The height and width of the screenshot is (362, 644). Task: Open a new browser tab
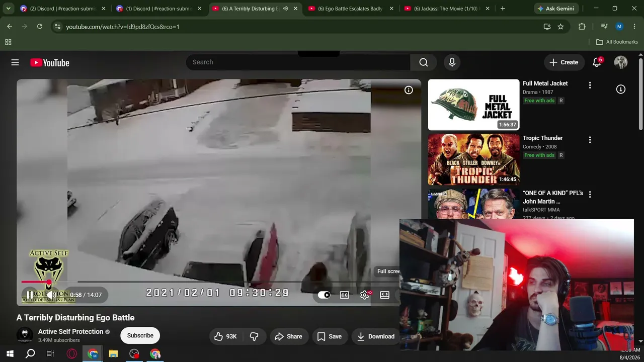503,9
